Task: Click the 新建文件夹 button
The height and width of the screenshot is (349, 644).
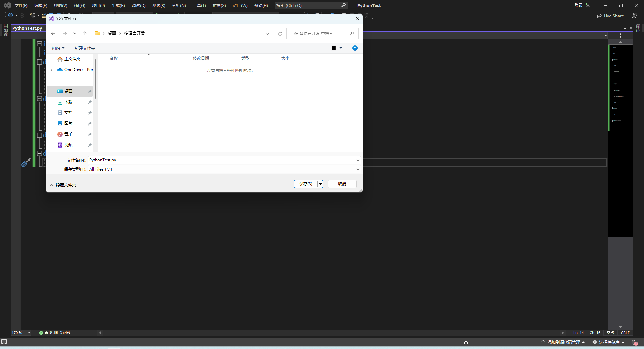Action: tap(85, 48)
